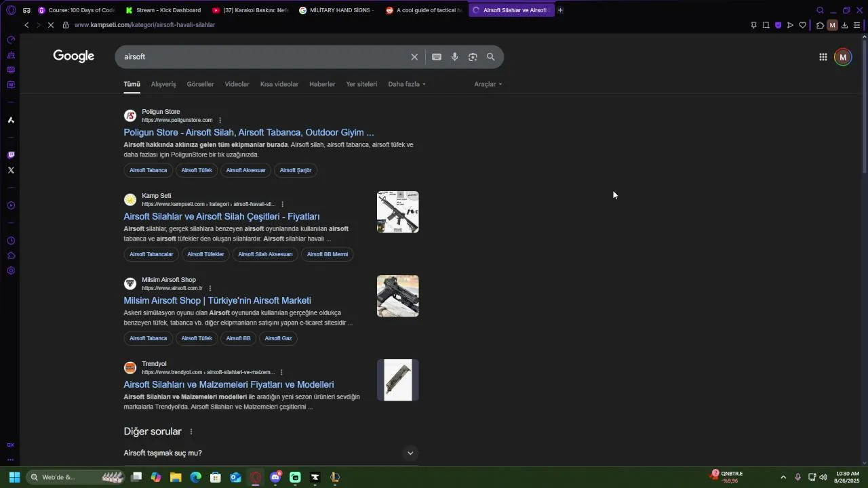The image size is (868, 488).
Task: Switch to 'Haberler' search tab
Action: 322,84
